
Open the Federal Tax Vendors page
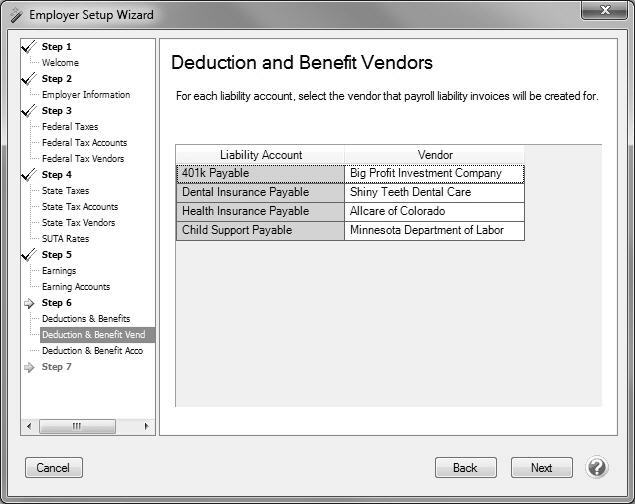[x=83, y=159]
